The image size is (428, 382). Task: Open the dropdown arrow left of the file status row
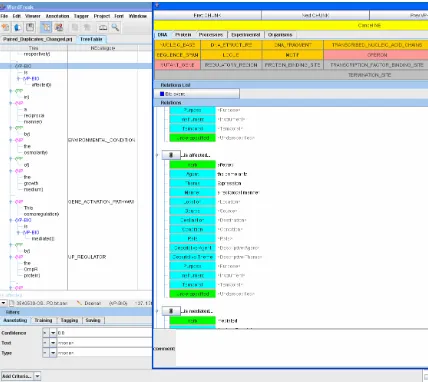coord(3,303)
